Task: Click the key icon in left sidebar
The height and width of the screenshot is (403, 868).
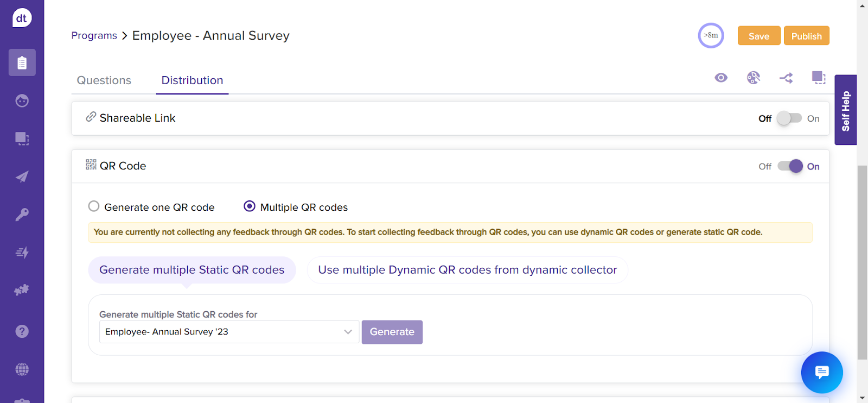Action: 22,215
